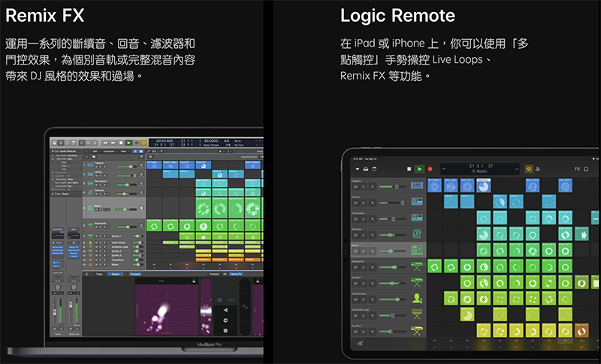Solo the Keyboards track on iPad

pyautogui.click(x=364, y=267)
